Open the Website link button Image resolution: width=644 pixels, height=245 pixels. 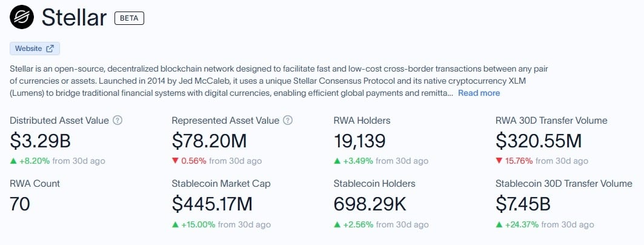(x=35, y=49)
